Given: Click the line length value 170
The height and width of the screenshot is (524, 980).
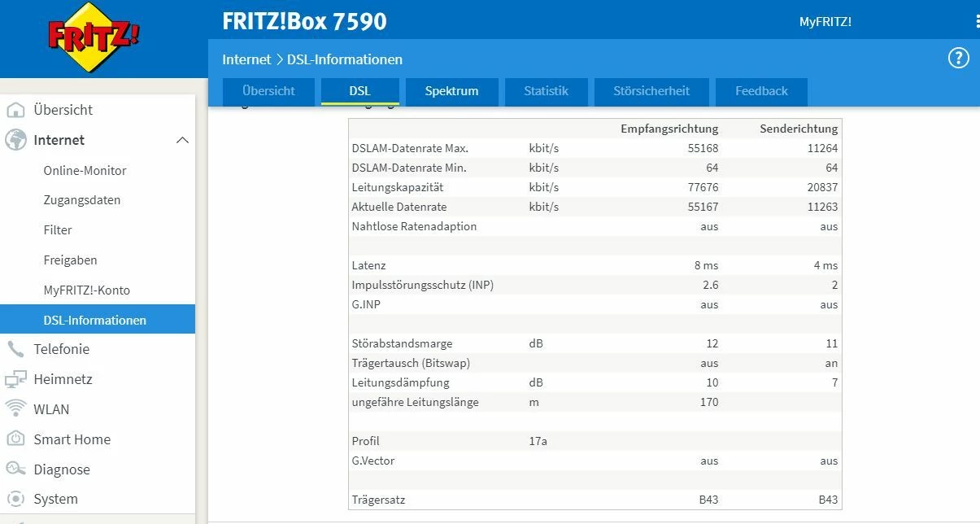Looking at the screenshot, I should point(708,402).
